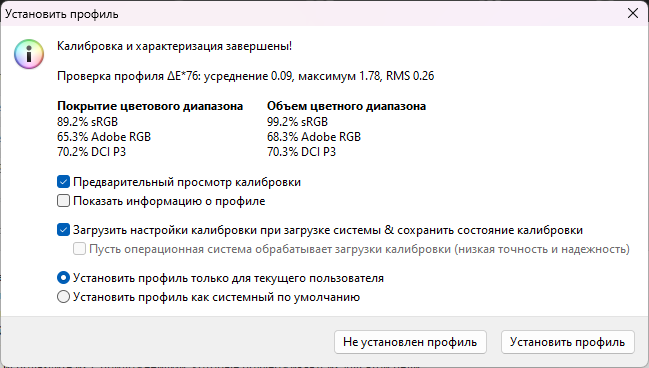Viewport: 649px width, 368px height.
Task: Click the colorful information icon
Action: pos(29,54)
